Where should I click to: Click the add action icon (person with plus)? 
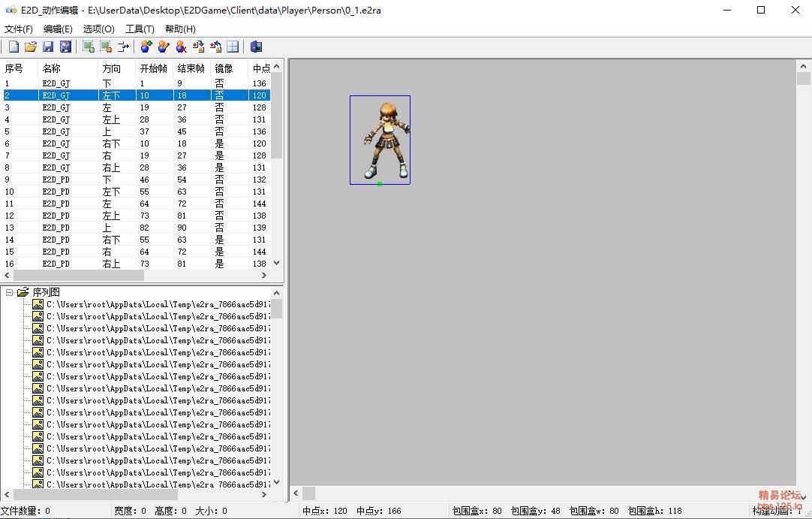click(x=146, y=47)
